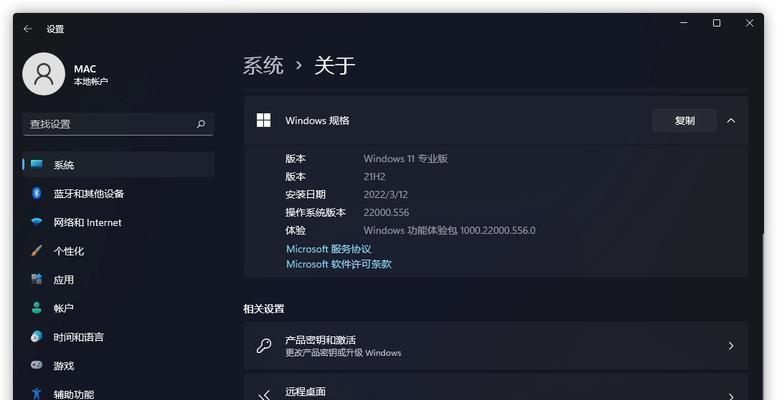Click 系统 in the breadcrumb
The height and width of the screenshot is (400, 777).
click(263, 65)
